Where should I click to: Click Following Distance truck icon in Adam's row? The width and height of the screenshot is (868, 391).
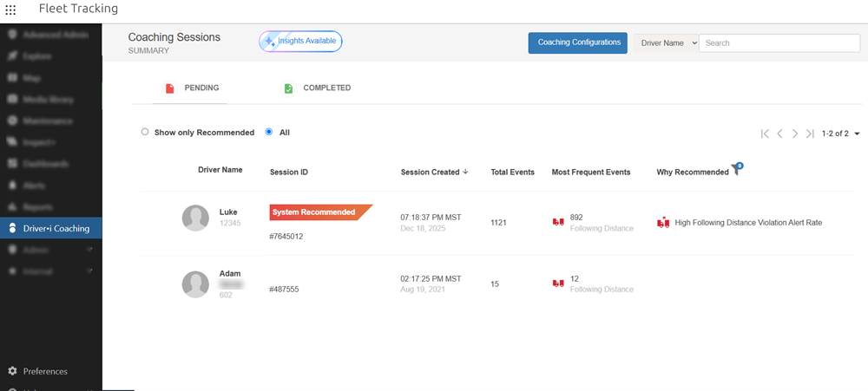558,283
